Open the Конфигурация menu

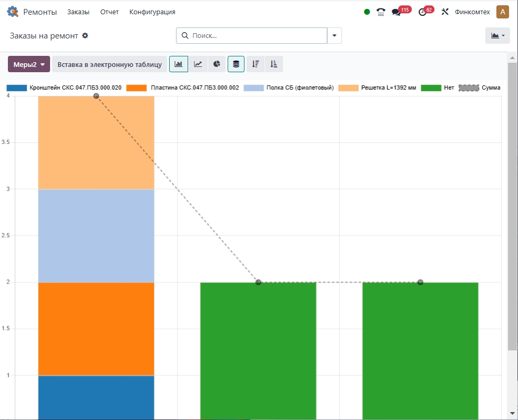pos(152,12)
